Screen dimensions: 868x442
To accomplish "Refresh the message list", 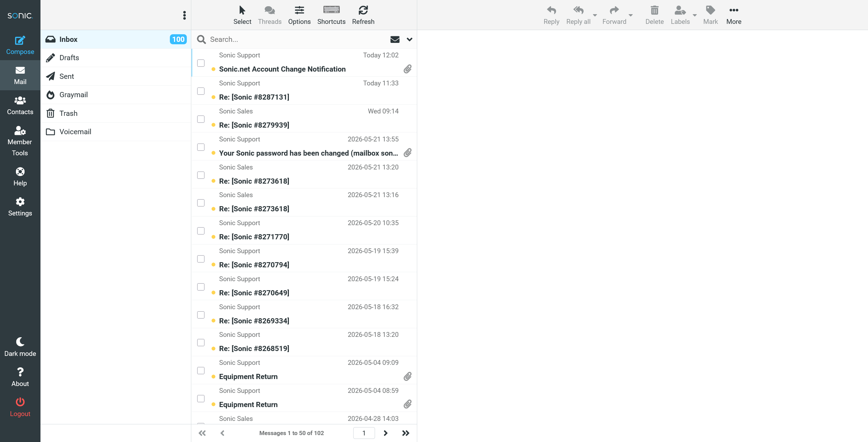I will (x=363, y=15).
